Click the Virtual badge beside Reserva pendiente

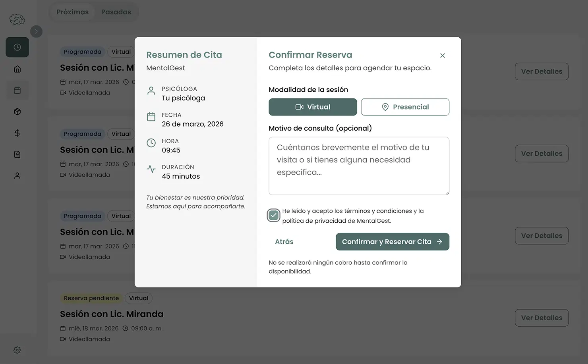(138, 298)
